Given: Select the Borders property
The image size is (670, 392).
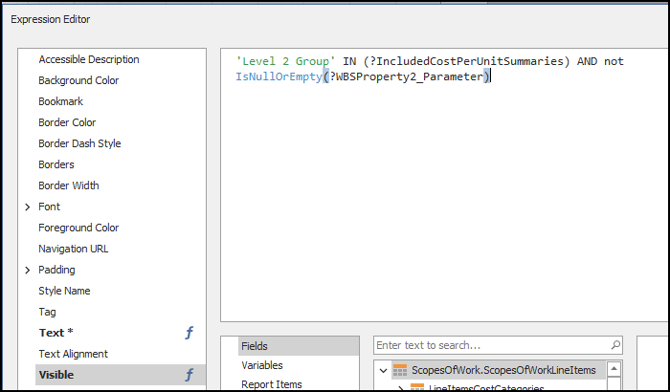Looking at the screenshot, I should click(x=56, y=165).
